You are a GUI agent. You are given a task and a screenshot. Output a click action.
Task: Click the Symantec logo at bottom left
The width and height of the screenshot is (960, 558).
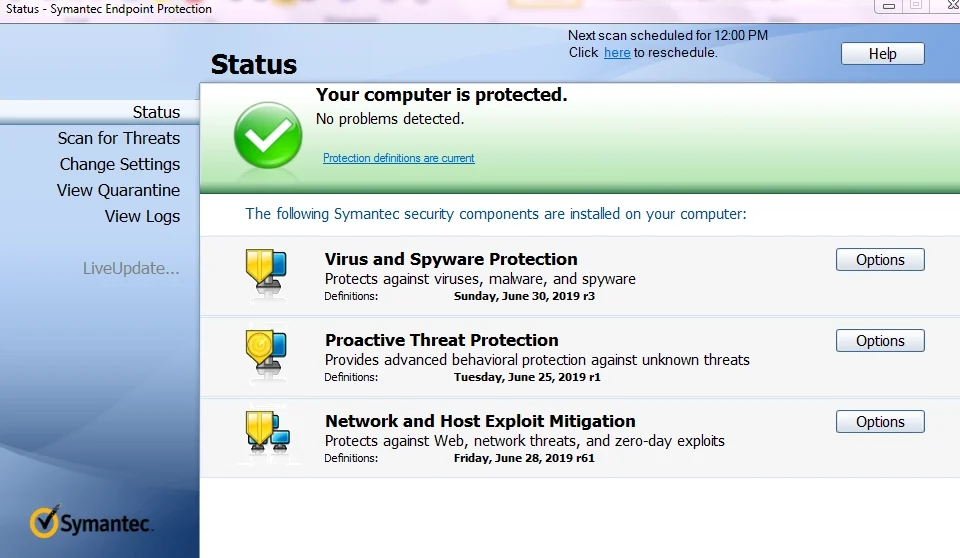(x=91, y=522)
